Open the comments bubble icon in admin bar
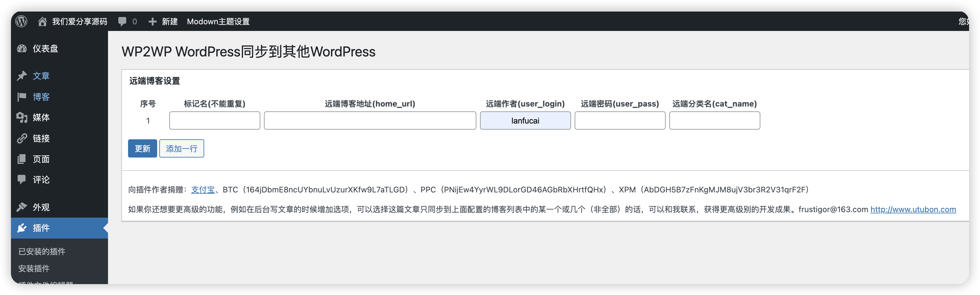This screenshot has height=295, width=980. tap(122, 22)
